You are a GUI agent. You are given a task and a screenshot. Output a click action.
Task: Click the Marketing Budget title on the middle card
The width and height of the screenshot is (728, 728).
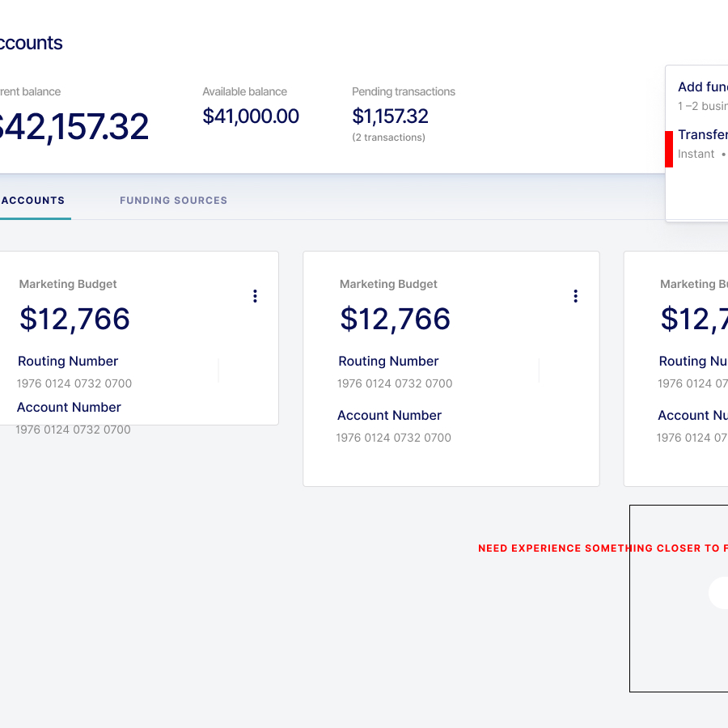[x=388, y=284]
